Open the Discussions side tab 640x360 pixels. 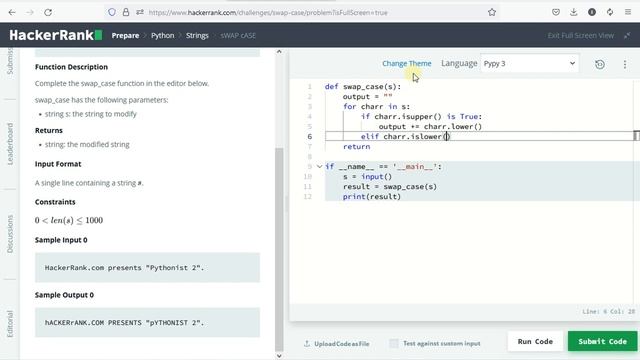coord(10,234)
